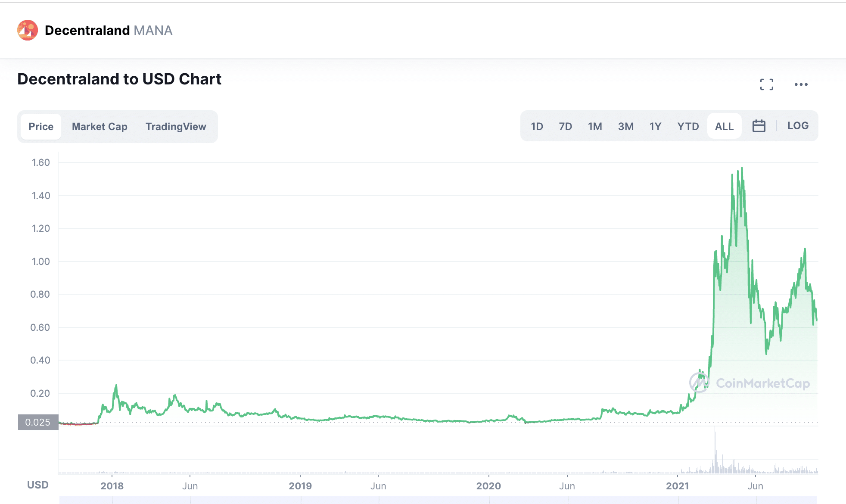846x504 pixels.
Task: Click the 1.00 y-axis label
Action: 41,261
